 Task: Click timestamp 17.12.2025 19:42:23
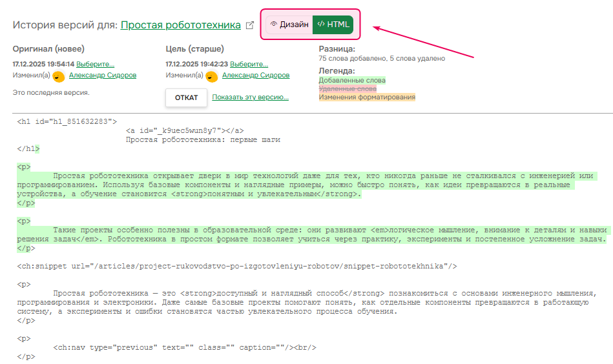point(196,64)
